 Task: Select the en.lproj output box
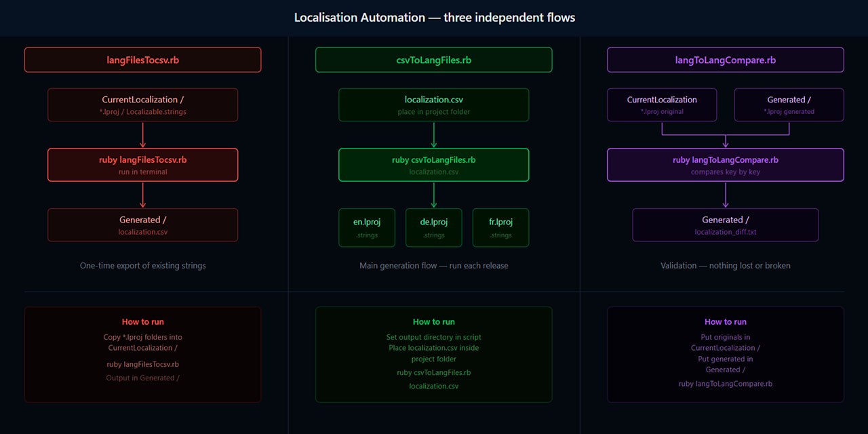point(367,228)
